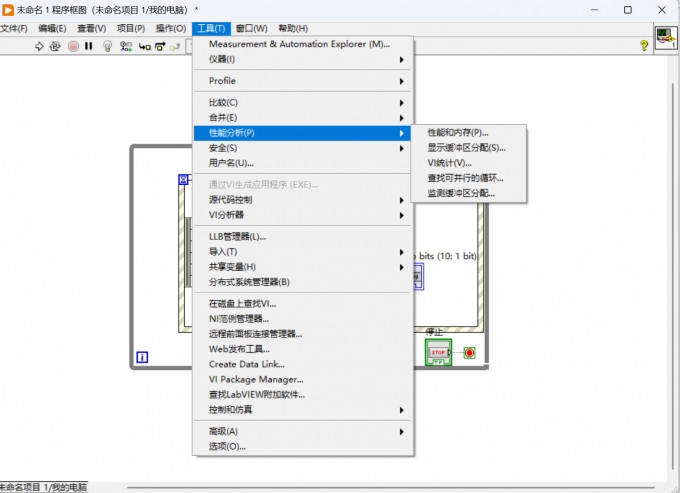The image size is (680, 493).
Task: Open Web发布工具...
Action: point(303,349)
